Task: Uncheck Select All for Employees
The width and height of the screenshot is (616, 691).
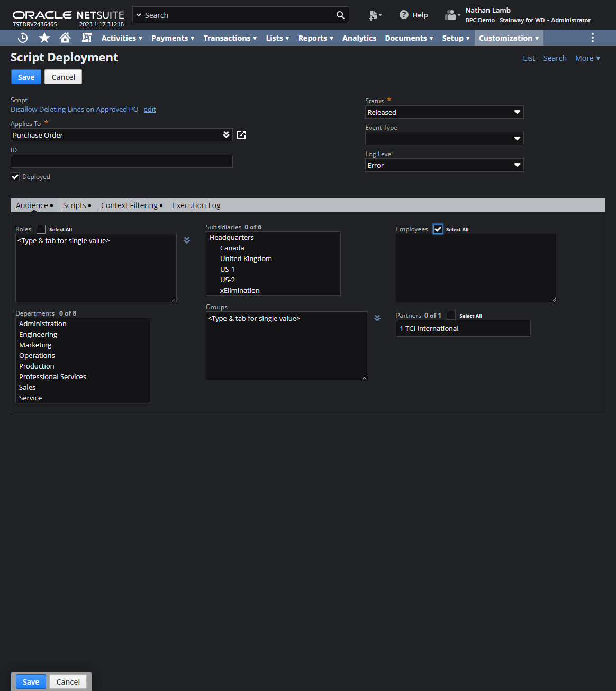Action: pos(438,229)
